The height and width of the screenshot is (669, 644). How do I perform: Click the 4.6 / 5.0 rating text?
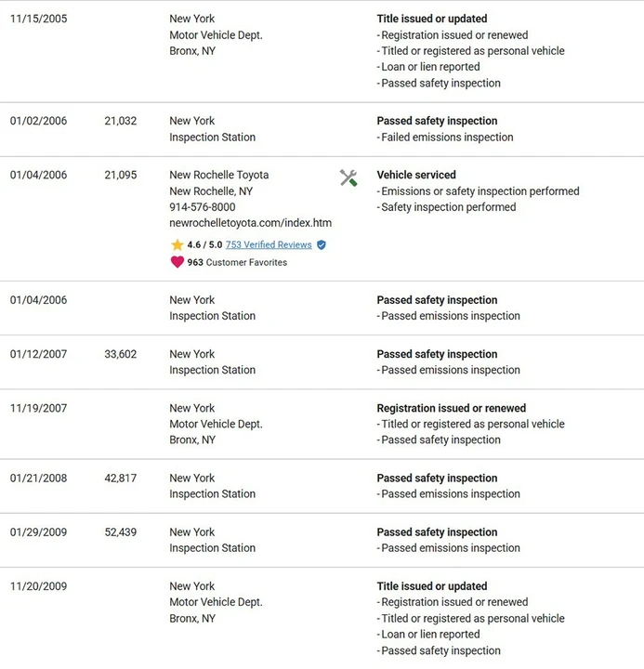(x=204, y=245)
